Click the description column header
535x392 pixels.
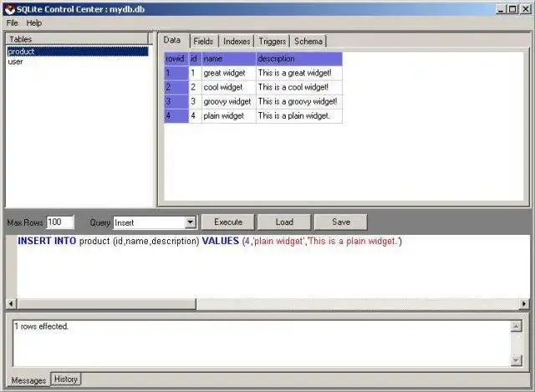coord(299,59)
